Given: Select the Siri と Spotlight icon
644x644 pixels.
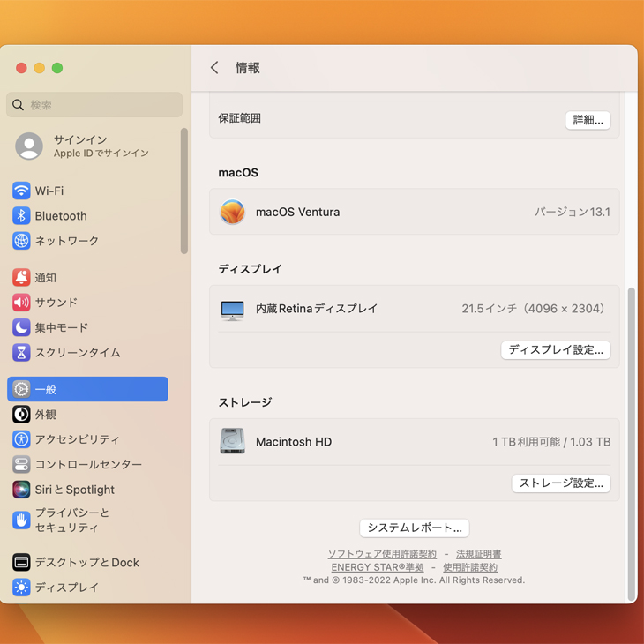Looking at the screenshot, I should (21, 490).
